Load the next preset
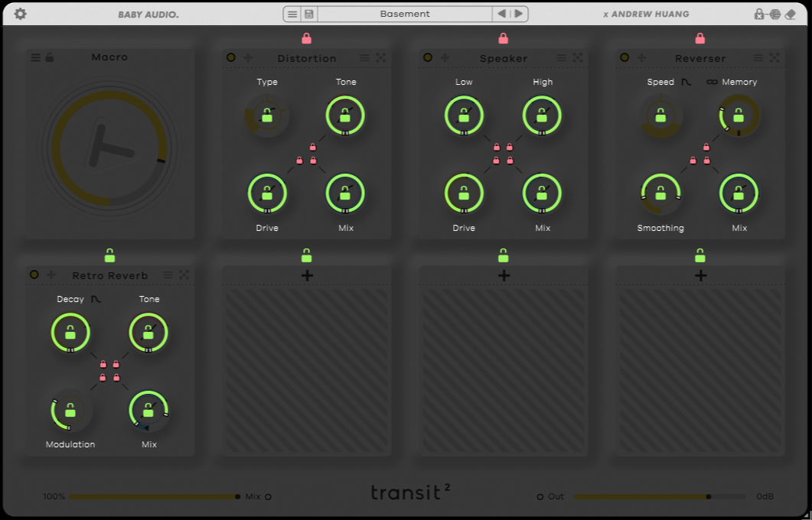812x520 pixels. pyautogui.click(x=518, y=14)
